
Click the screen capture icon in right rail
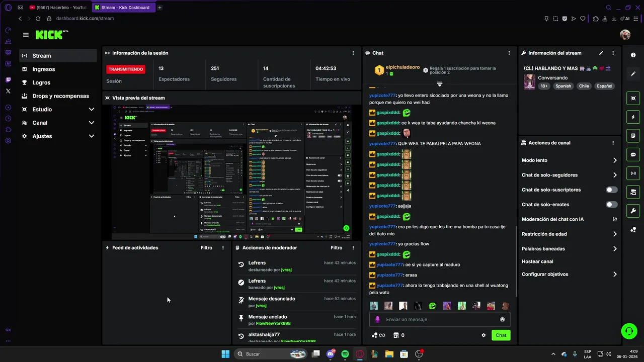pyautogui.click(x=633, y=98)
